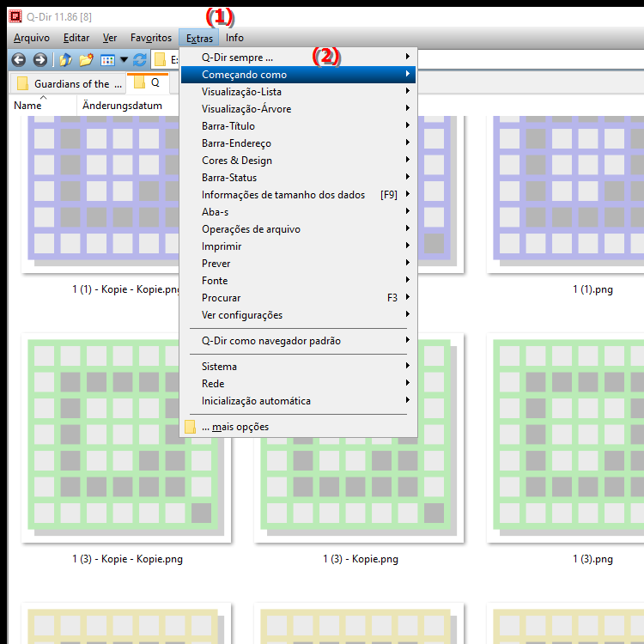
Task: Select the thumbnail 1 (1).png
Action: coord(565,195)
